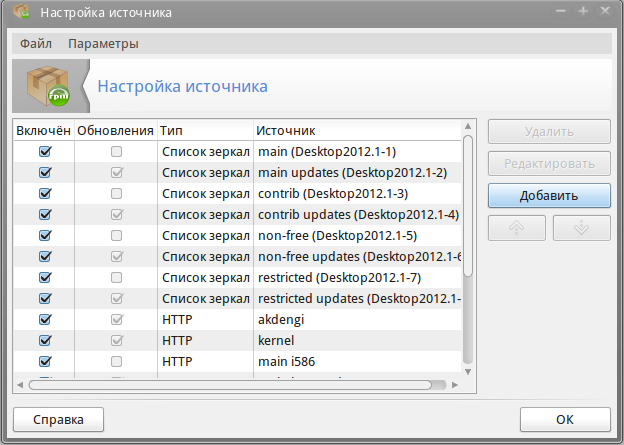Select contrib updates (Desktop2012.1-4) source name
This screenshot has width=624, height=445.
point(359,215)
